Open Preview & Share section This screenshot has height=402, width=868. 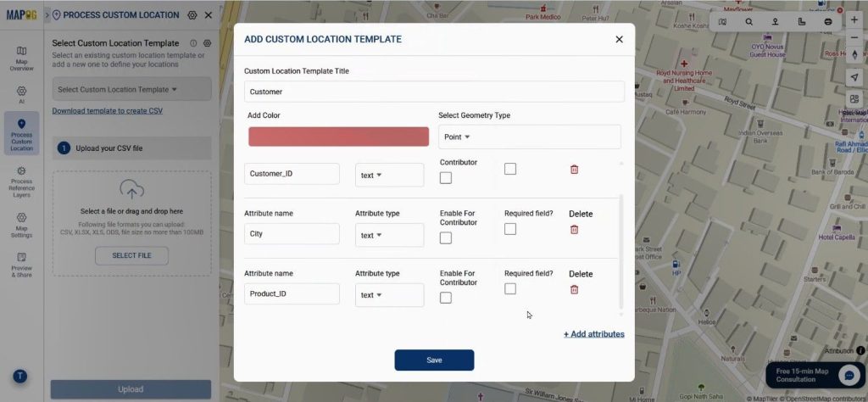click(21, 265)
